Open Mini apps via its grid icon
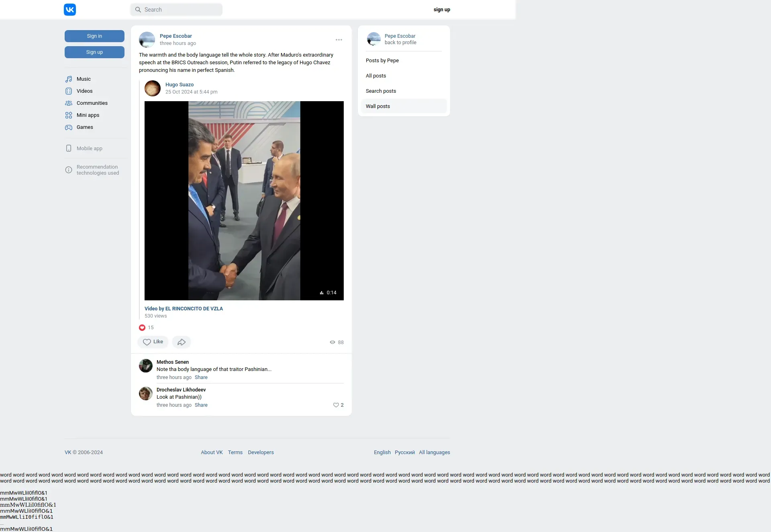 [69, 115]
